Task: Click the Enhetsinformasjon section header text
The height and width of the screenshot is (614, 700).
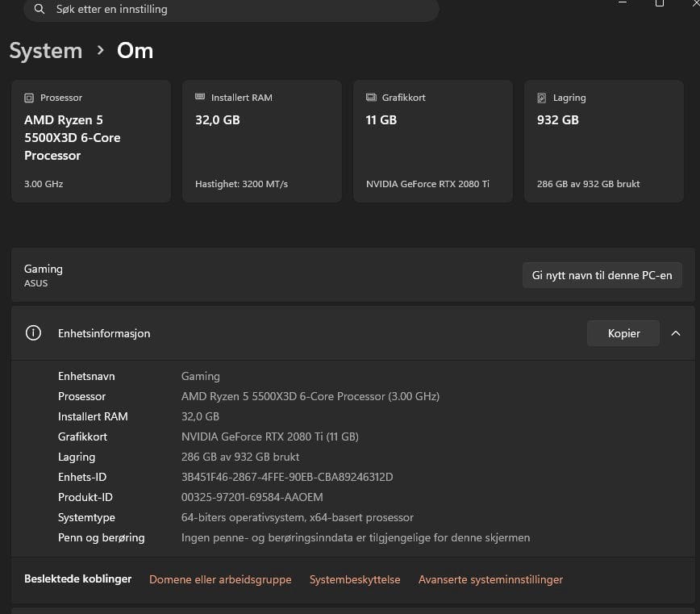Action: coord(104,333)
